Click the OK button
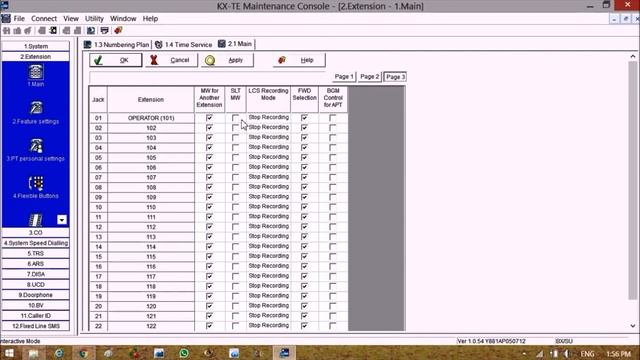Image resolution: width=640 pixels, height=360 pixels. click(x=116, y=60)
